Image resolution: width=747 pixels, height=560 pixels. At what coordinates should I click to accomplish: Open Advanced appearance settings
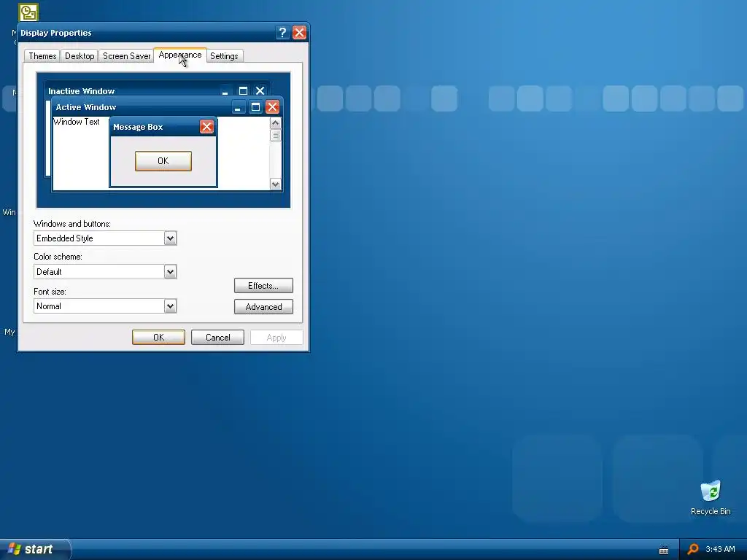click(x=263, y=307)
